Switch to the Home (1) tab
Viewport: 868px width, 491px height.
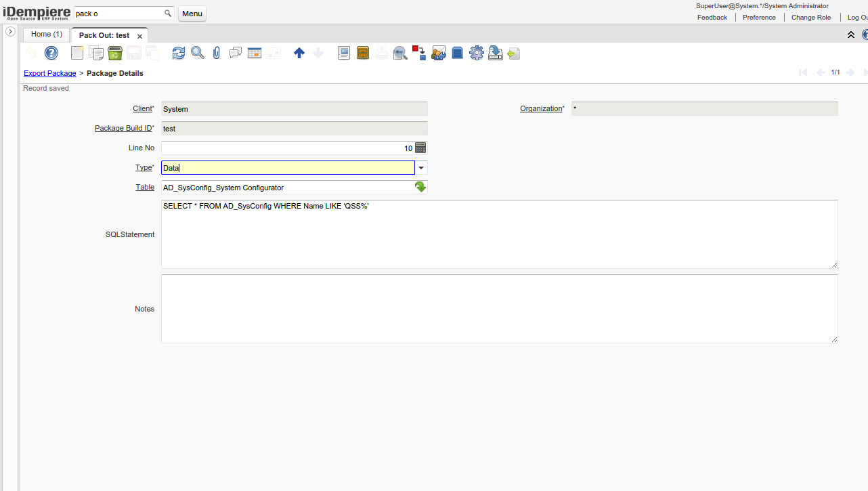[x=47, y=35]
